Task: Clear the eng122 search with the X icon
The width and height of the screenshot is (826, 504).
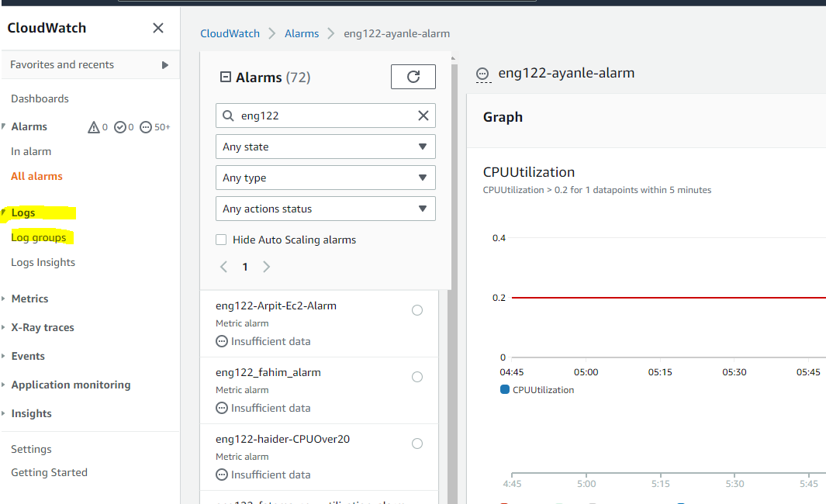Action: [423, 115]
